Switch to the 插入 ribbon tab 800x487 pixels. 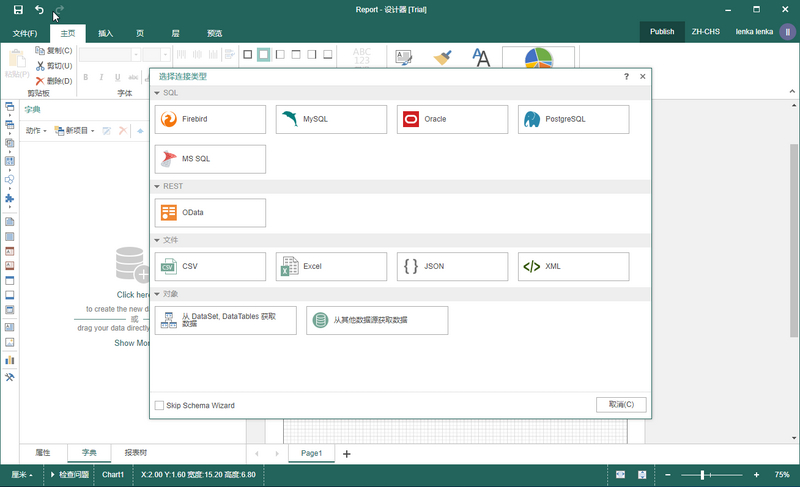[x=106, y=34]
